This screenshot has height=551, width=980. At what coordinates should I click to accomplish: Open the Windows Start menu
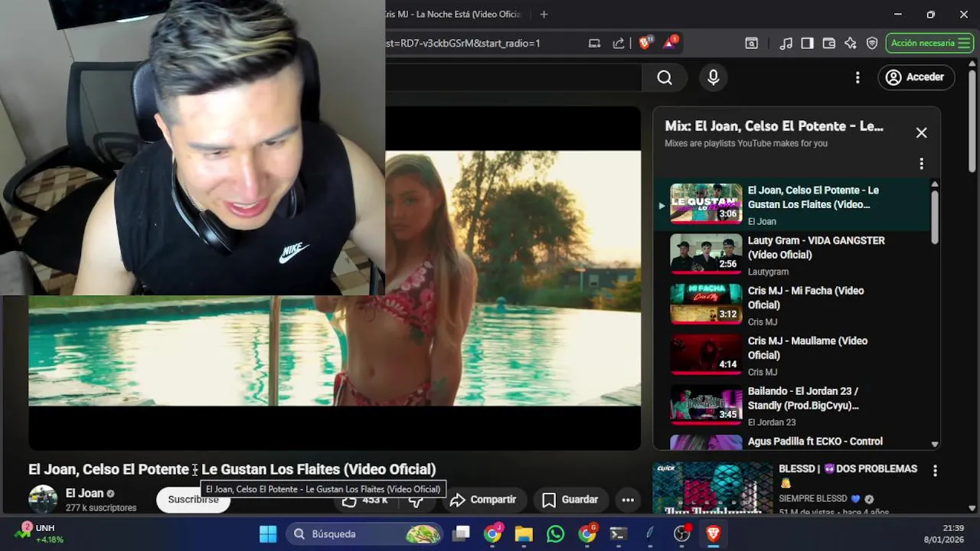pyautogui.click(x=268, y=534)
